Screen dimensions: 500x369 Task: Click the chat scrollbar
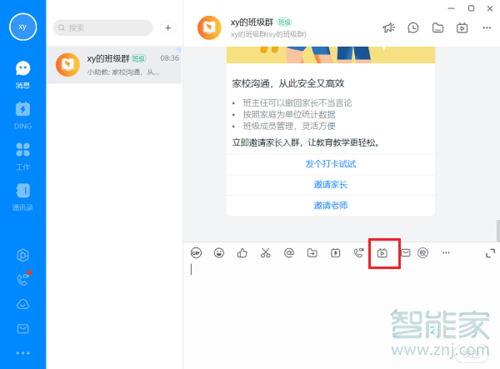[x=498, y=231]
